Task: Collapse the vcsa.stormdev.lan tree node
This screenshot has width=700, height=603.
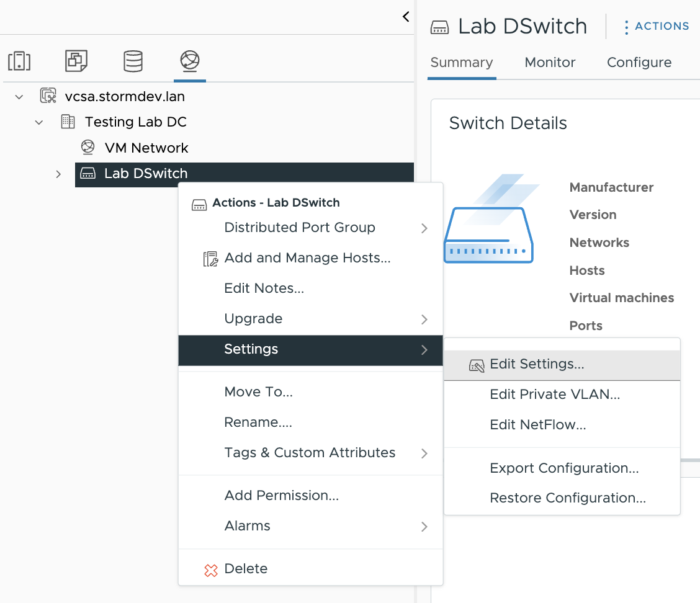Action: 19,97
